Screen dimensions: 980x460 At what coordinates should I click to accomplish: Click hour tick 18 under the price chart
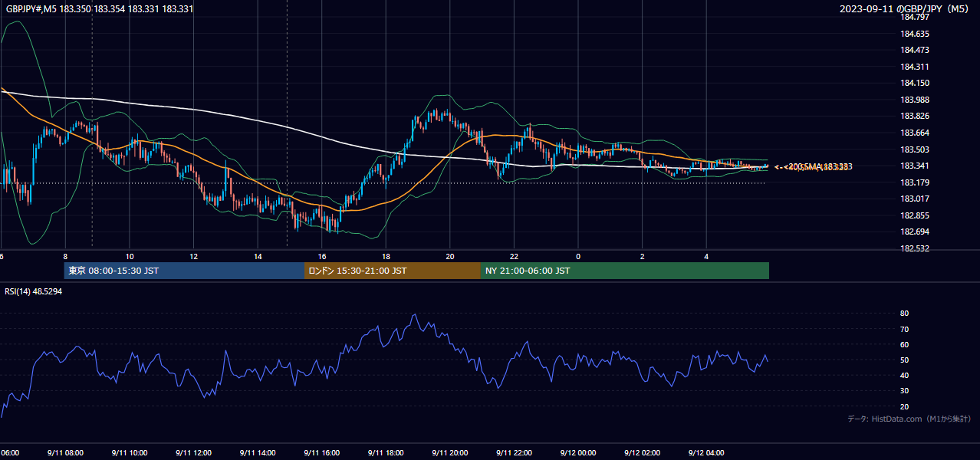click(386, 256)
